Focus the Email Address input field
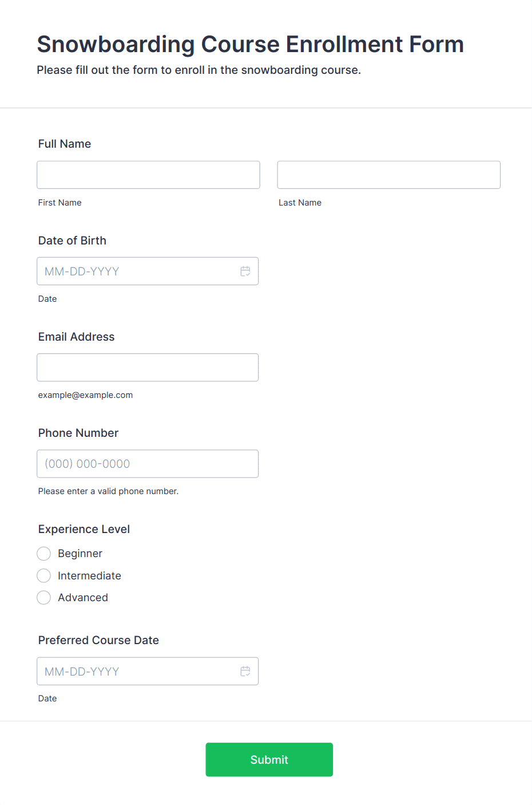The image size is (532, 805). pos(148,368)
